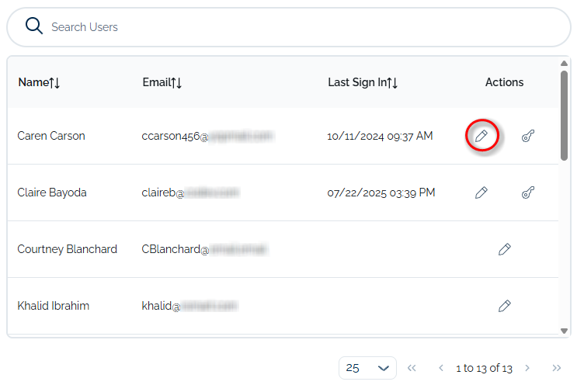This screenshot has width=577, height=392.
Task: Open the rows-per-page dropdown showing 25
Action: (367, 368)
